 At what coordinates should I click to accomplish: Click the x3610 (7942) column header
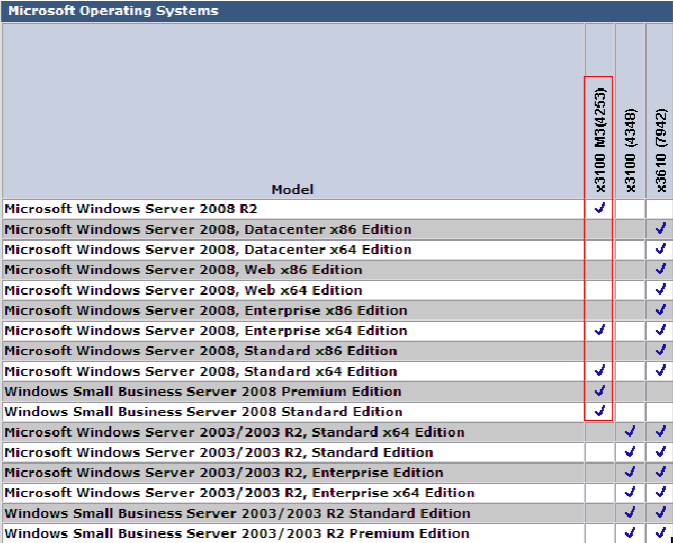coord(661,150)
